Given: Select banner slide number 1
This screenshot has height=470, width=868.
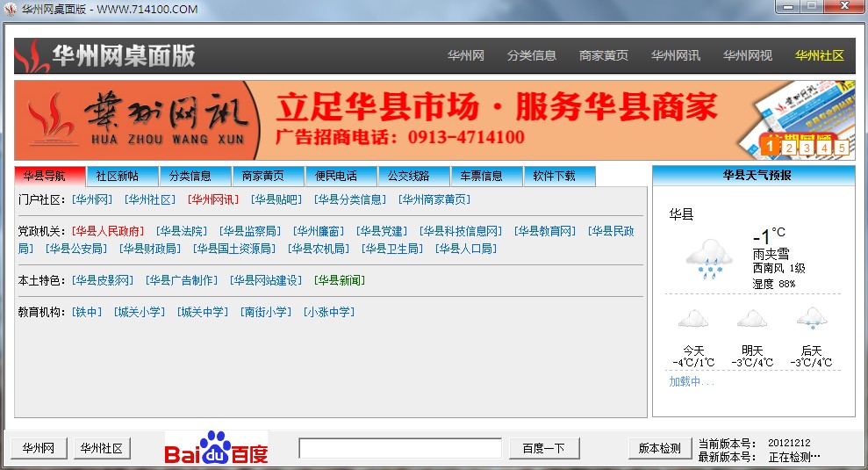Looking at the screenshot, I should tap(770, 146).
